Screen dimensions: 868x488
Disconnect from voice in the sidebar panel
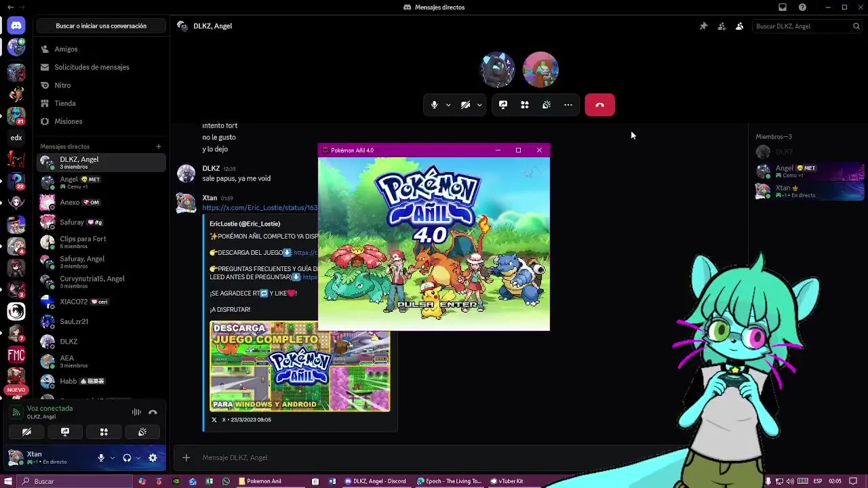point(153,412)
